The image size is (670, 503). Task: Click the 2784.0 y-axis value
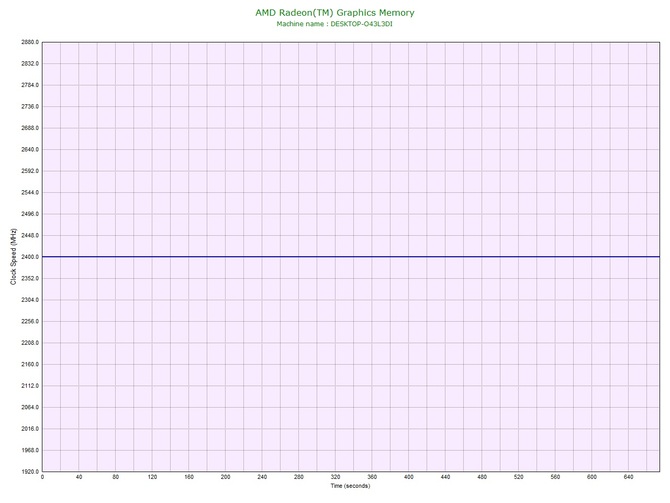(30, 85)
